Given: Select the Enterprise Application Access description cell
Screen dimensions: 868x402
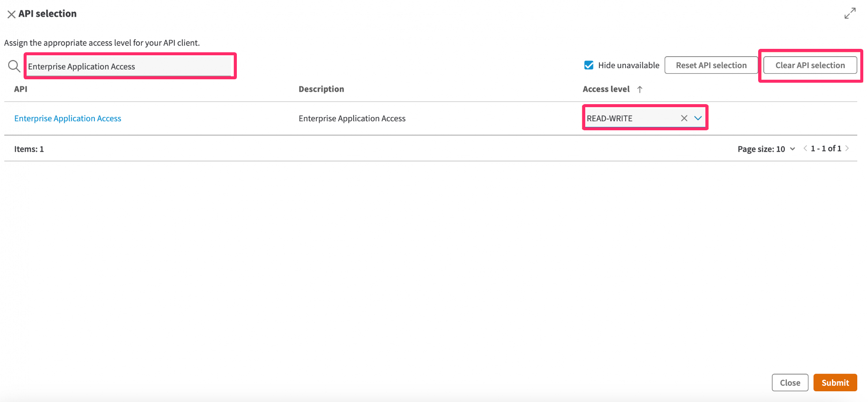Looking at the screenshot, I should (x=352, y=118).
